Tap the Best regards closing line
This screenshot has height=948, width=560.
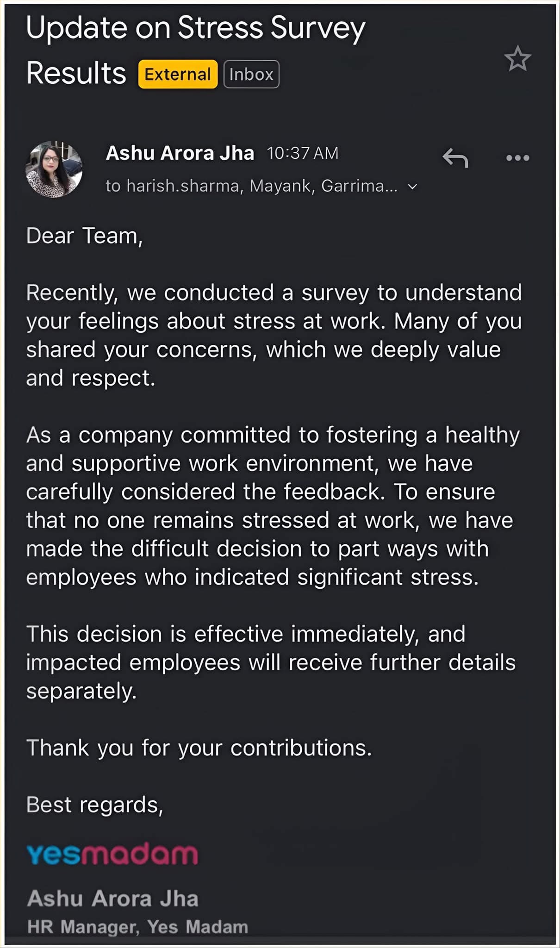pos(94,805)
